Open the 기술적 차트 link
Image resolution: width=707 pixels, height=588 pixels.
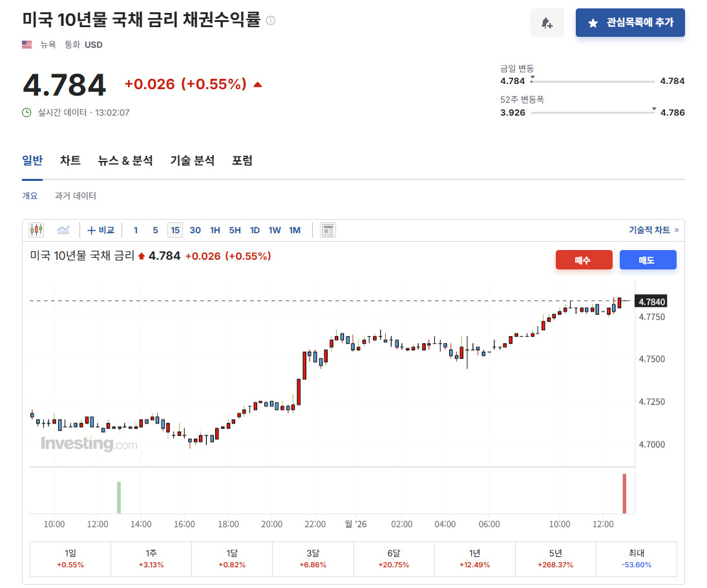[x=653, y=230]
